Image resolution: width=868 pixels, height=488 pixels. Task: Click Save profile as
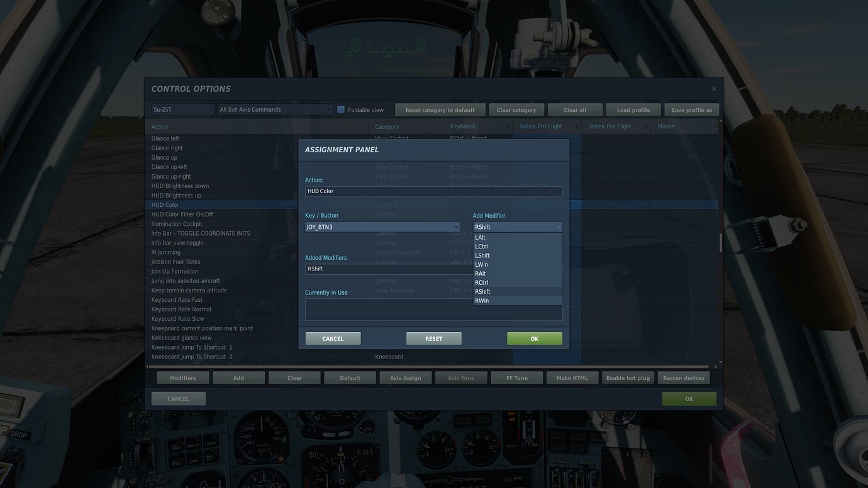pos(691,109)
